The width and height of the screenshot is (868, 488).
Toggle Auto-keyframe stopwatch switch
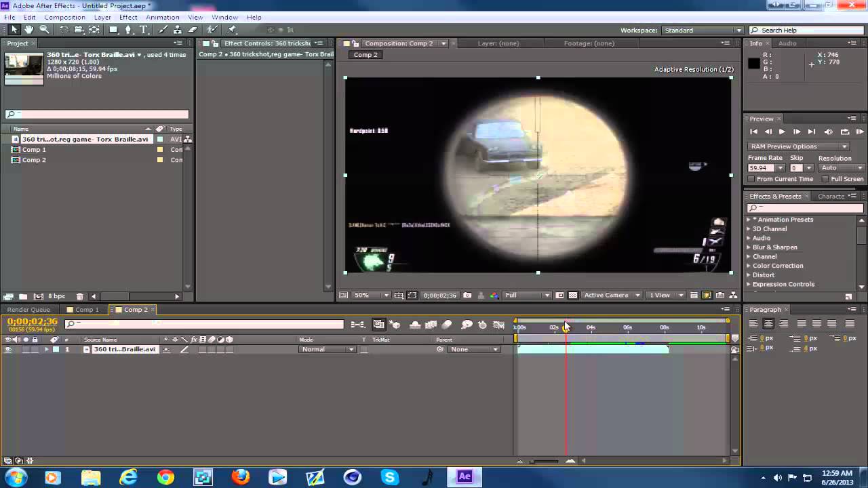(x=482, y=325)
